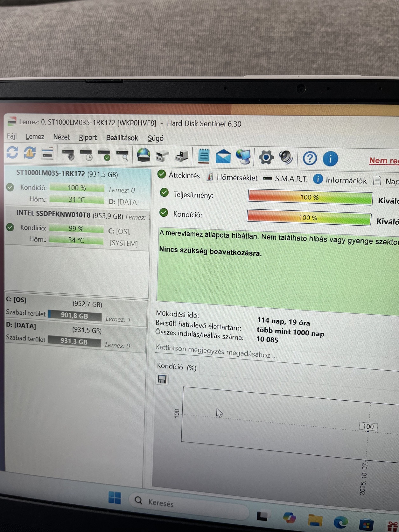Click the white device icon after the globe disk
This screenshot has height=532, width=399.
(162, 156)
